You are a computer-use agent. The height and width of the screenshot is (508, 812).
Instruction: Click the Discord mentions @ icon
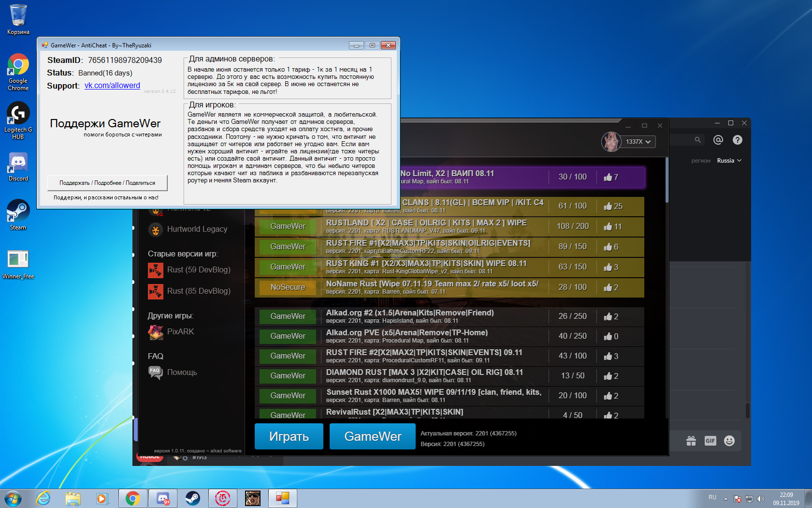point(718,140)
